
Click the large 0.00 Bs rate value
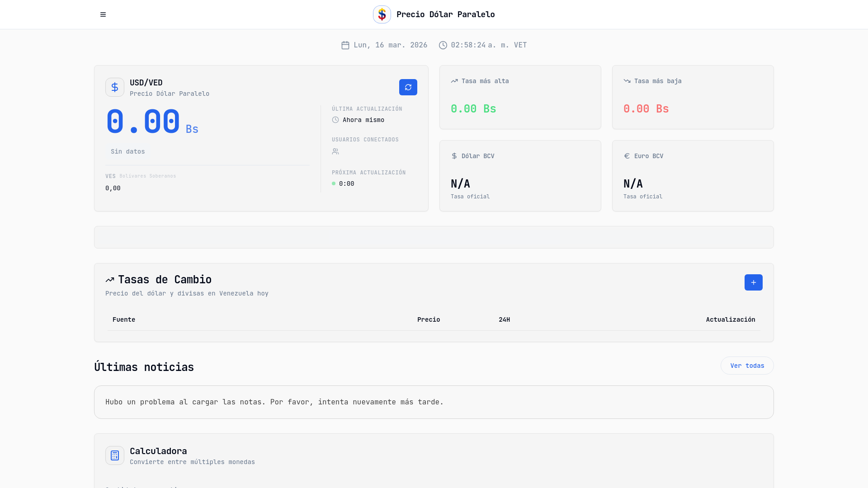pos(152,122)
